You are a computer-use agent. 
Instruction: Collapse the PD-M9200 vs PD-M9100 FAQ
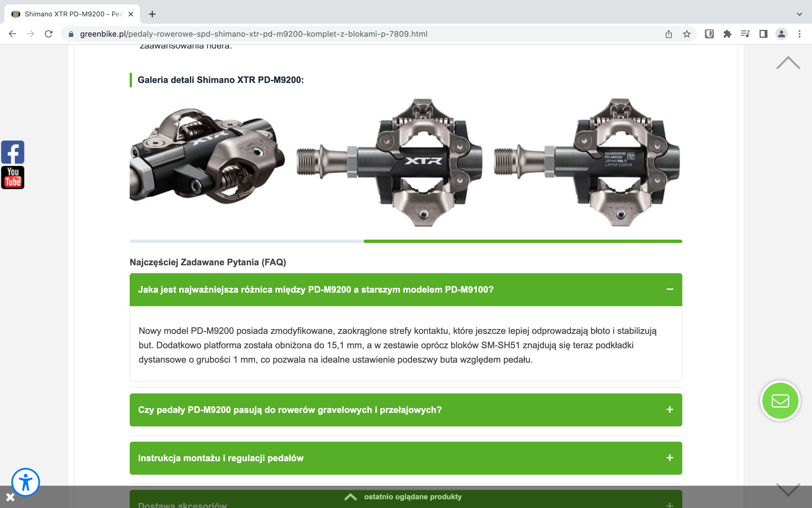[406, 290]
